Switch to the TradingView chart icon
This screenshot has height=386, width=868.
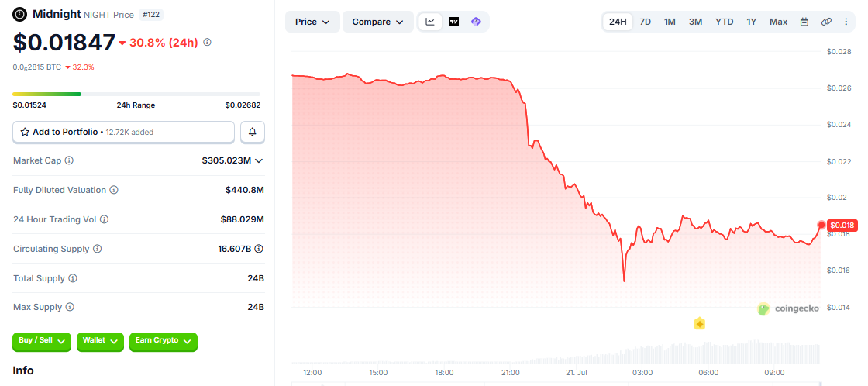(x=453, y=22)
